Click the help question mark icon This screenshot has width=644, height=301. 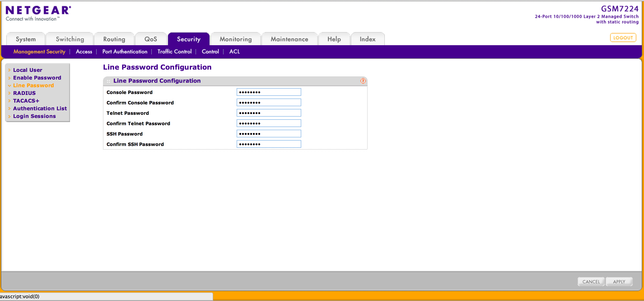click(363, 81)
